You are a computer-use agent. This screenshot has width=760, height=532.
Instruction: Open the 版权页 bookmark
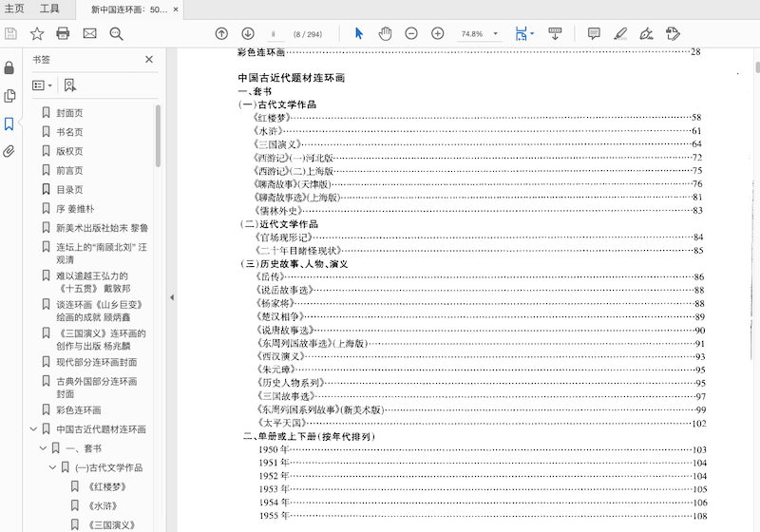pyautogui.click(x=69, y=151)
